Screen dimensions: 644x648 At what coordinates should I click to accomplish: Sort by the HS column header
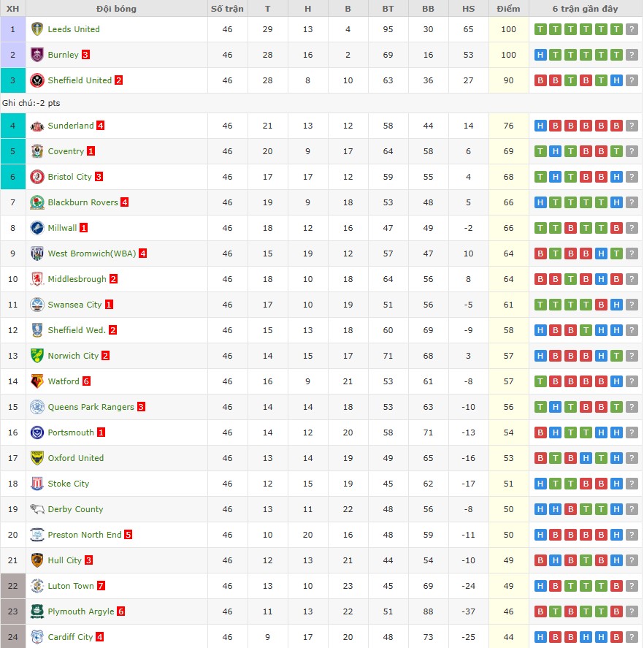point(469,9)
